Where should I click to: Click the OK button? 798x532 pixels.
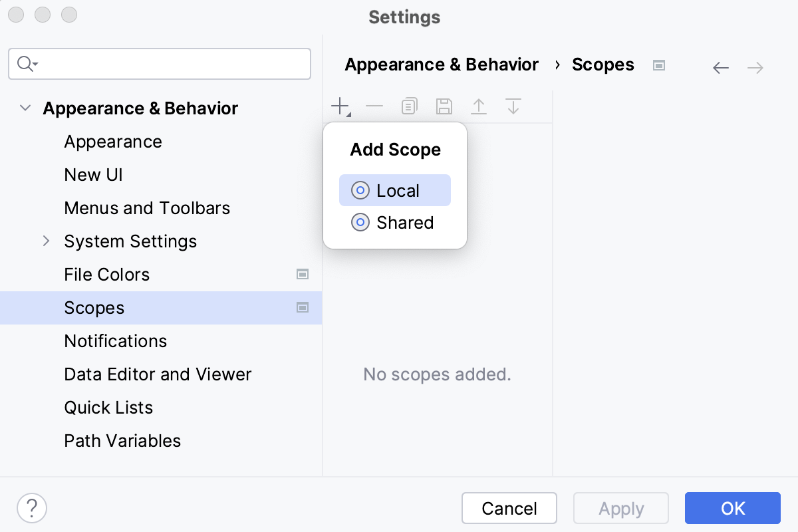click(732, 508)
